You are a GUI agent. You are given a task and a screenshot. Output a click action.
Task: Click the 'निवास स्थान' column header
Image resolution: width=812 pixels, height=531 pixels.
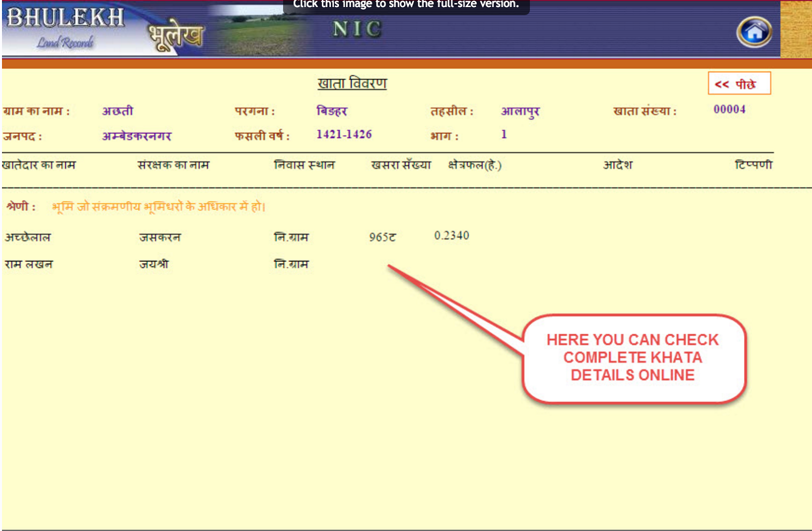[304, 165]
